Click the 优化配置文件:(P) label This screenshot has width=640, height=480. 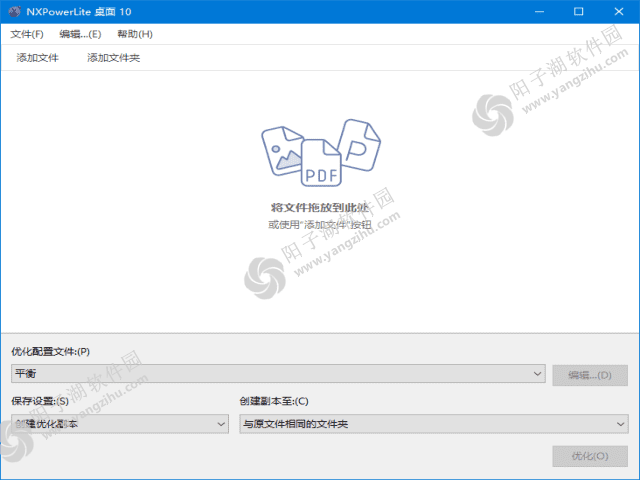[51, 351]
